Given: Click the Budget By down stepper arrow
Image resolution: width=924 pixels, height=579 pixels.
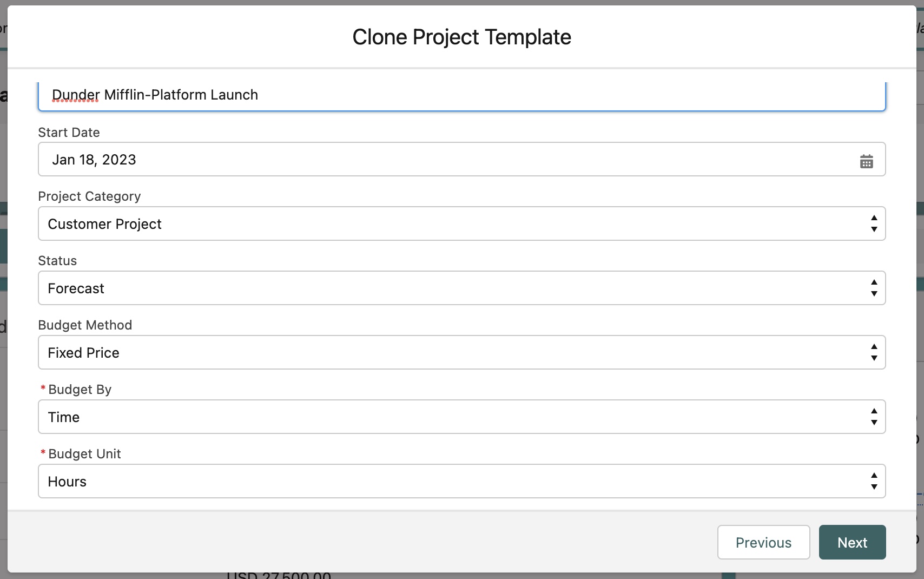Looking at the screenshot, I should 874,422.
